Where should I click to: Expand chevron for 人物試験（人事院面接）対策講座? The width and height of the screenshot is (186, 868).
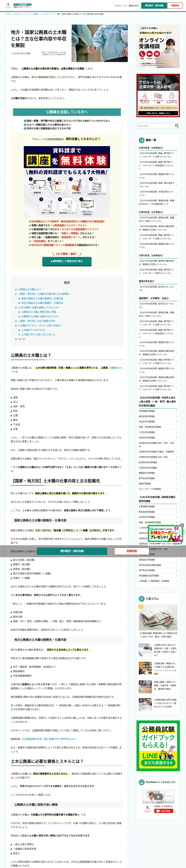tap(177, 581)
